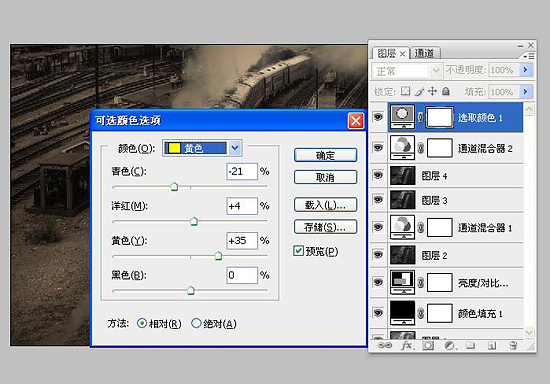Select the 通道混合器 1 adjustment icon
The image size is (550, 384).
point(402,227)
